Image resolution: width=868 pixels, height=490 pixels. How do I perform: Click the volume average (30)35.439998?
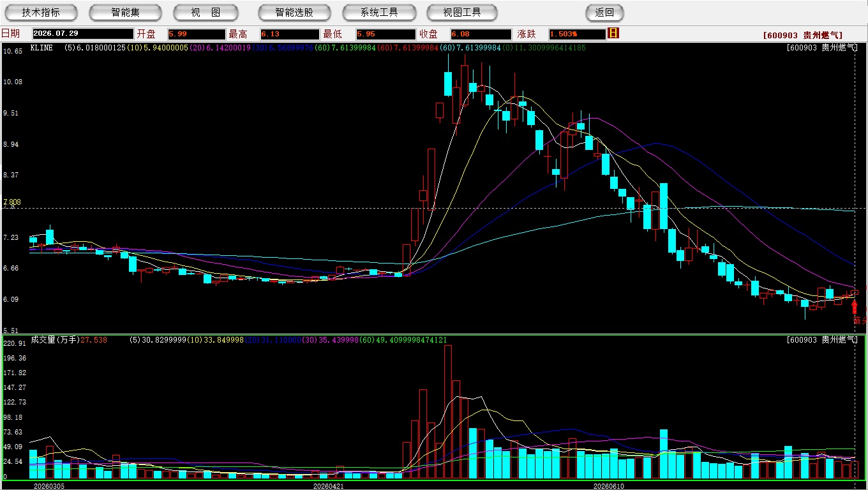tap(329, 340)
